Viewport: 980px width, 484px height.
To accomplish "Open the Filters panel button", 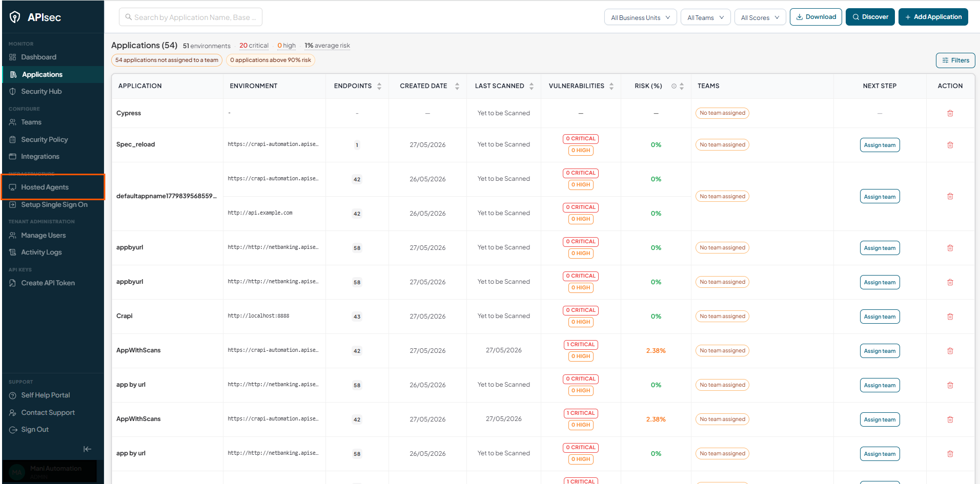I will pos(955,60).
